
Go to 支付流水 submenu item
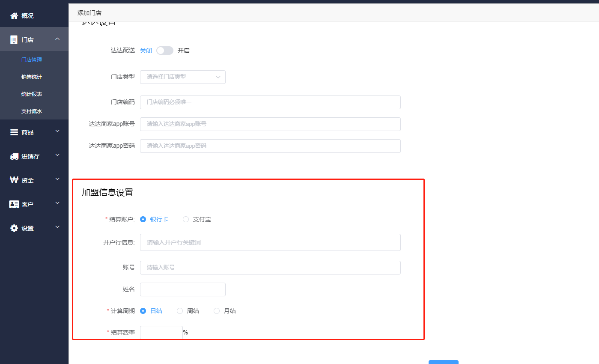click(x=32, y=111)
